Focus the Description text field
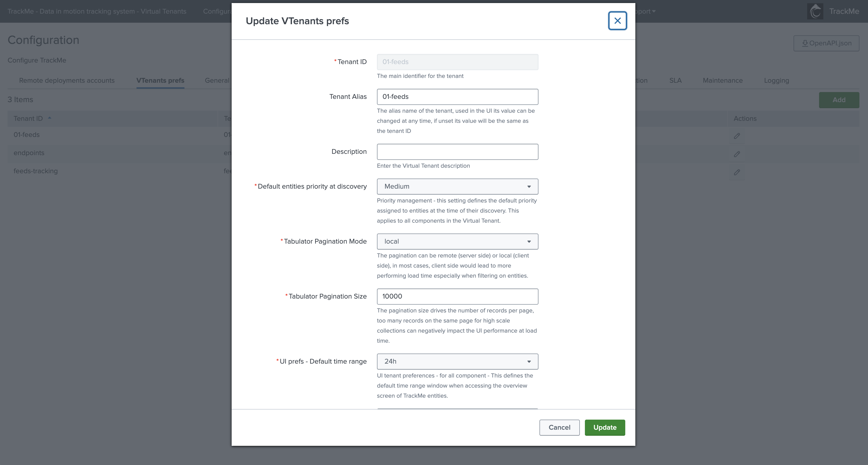This screenshot has width=868, height=465. 457,152
